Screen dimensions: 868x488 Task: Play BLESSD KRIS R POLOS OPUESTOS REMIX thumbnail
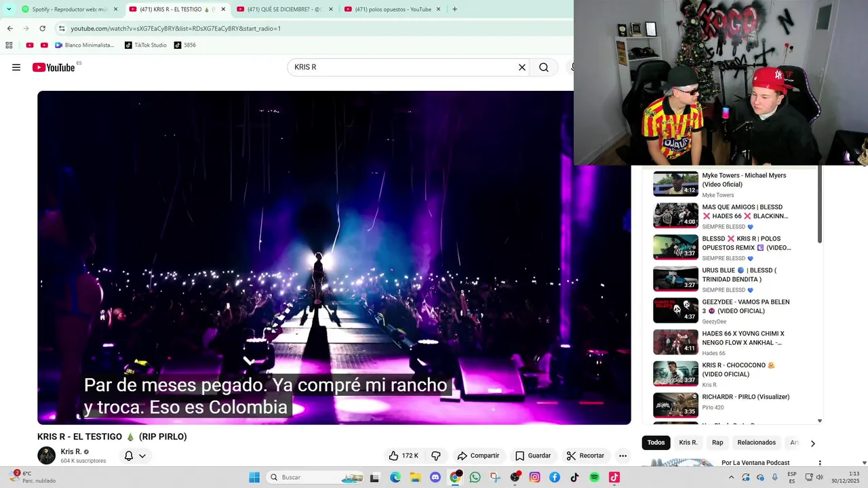pyautogui.click(x=675, y=247)
